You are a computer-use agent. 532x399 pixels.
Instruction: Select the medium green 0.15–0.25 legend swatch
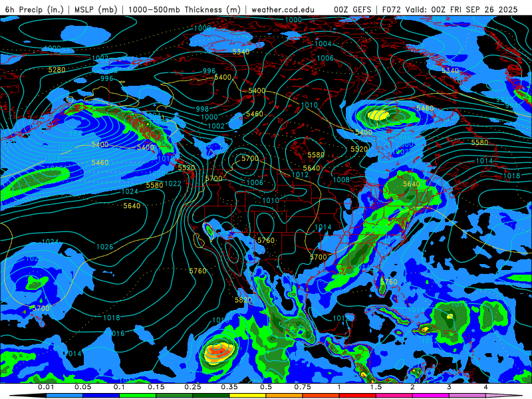(x=174, y=396)
